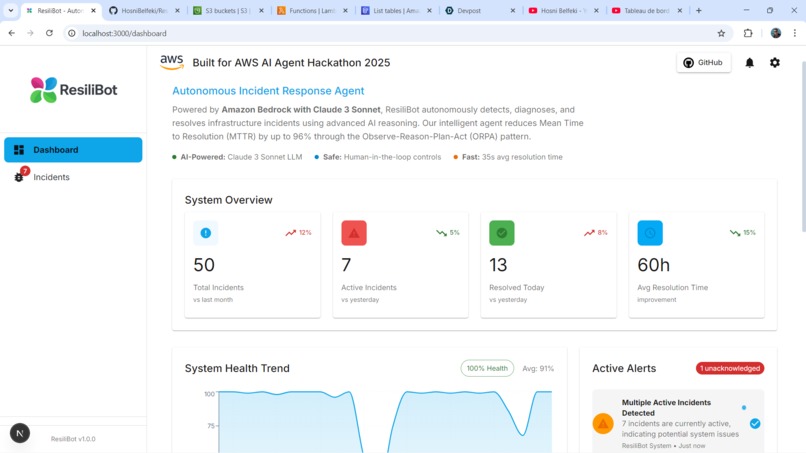Viewport: 806px width, 453px height.
Task: Click the Autonomous Incident Response Agent heading
Action: pos(268,91)
